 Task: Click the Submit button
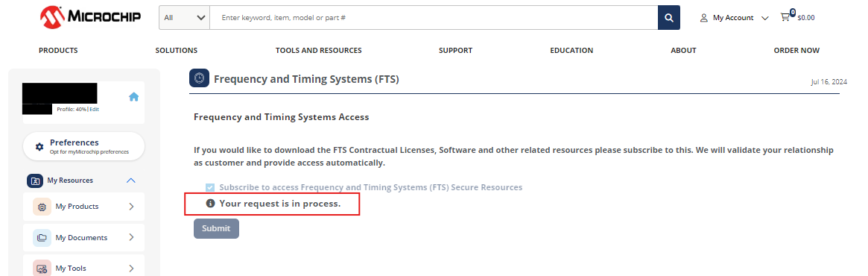pyautogui.click(x=217, y=228)
